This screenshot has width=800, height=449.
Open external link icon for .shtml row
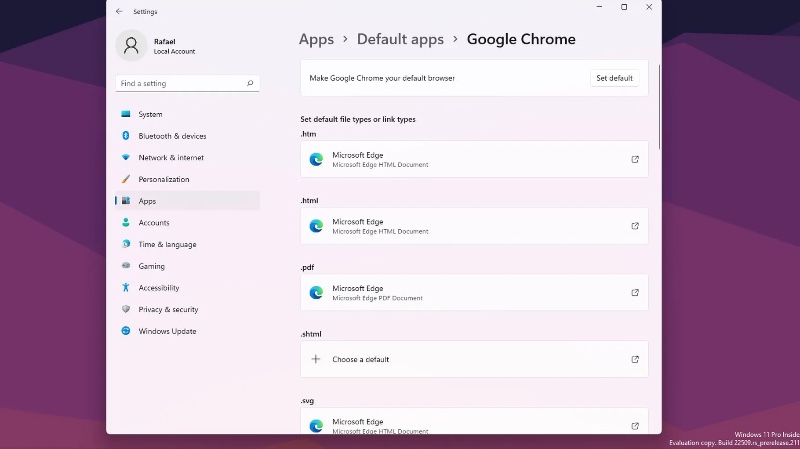(x=635, y=359)
